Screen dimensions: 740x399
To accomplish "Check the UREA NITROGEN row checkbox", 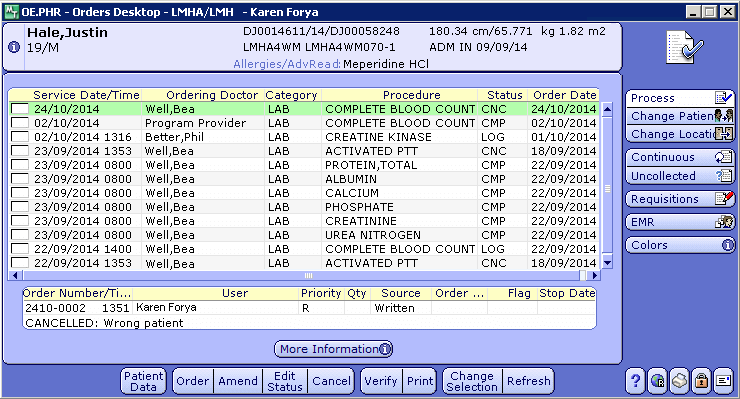I will click(20, 235).
